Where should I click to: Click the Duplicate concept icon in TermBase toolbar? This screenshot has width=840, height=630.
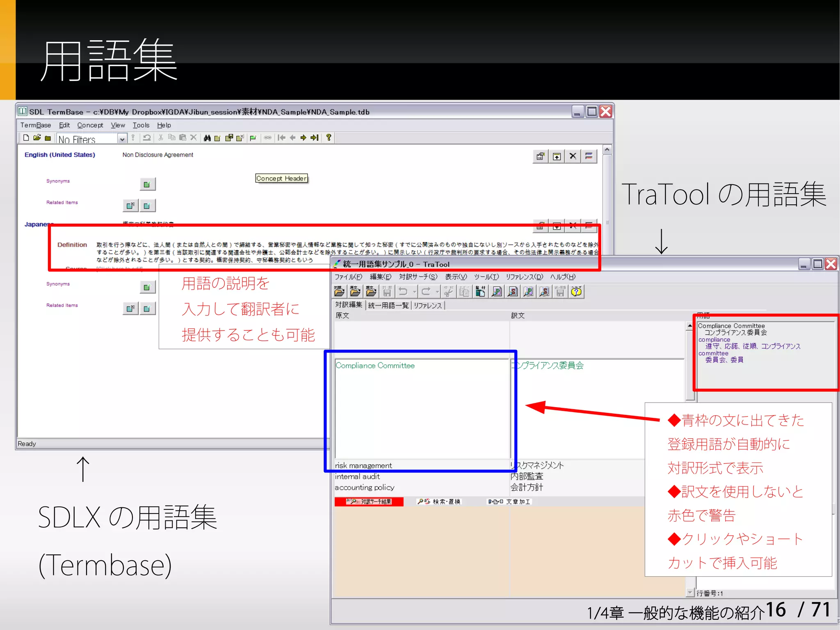click(x=229, y=138)
